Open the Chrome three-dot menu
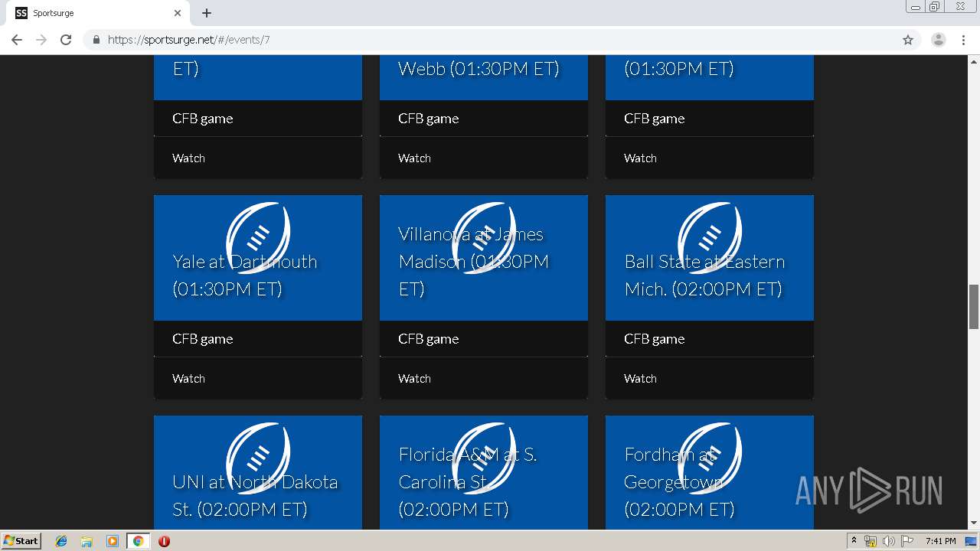The height and width of the screenshot is (551, 980). tap(964, 40)
